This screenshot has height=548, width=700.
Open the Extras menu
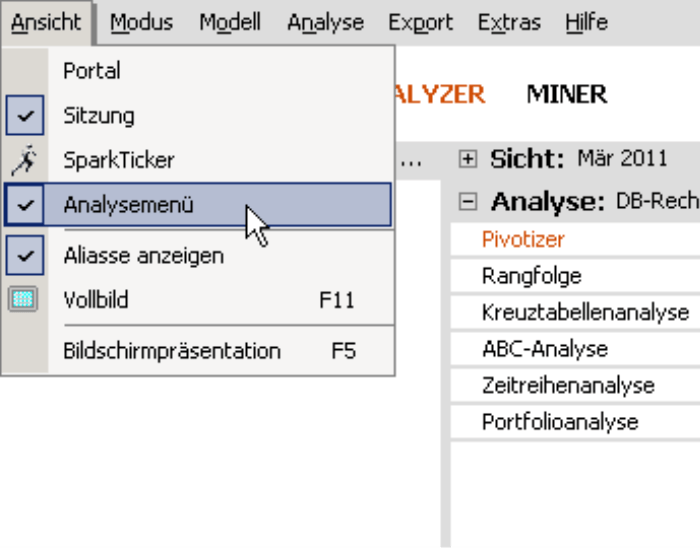[509, 22]
